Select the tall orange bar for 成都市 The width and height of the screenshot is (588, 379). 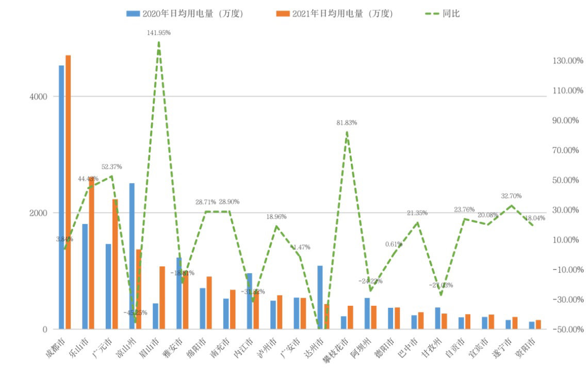[68, 192]
